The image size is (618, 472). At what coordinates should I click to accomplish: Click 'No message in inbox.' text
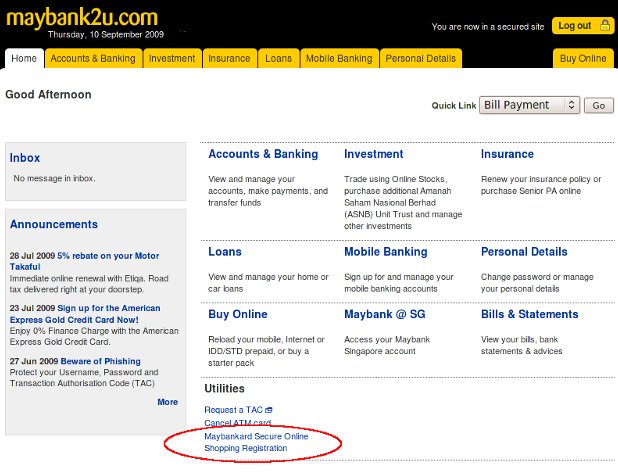pos(54,178)
